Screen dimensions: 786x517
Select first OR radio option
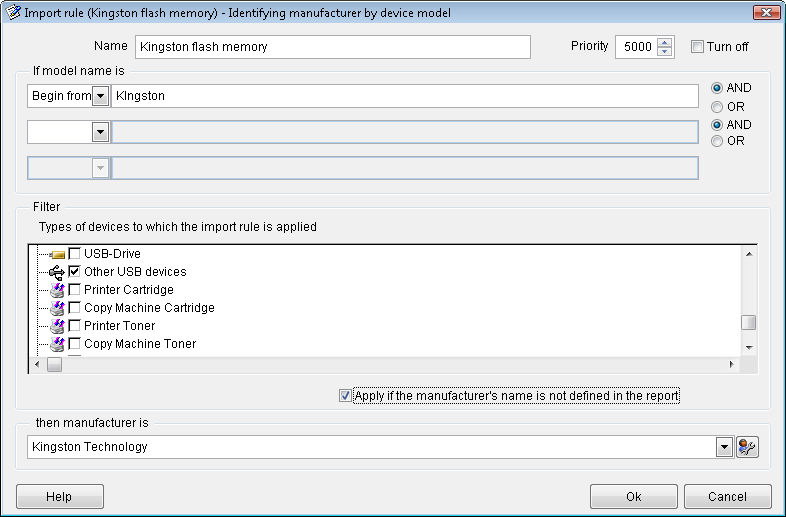click(x=717, y=107)
